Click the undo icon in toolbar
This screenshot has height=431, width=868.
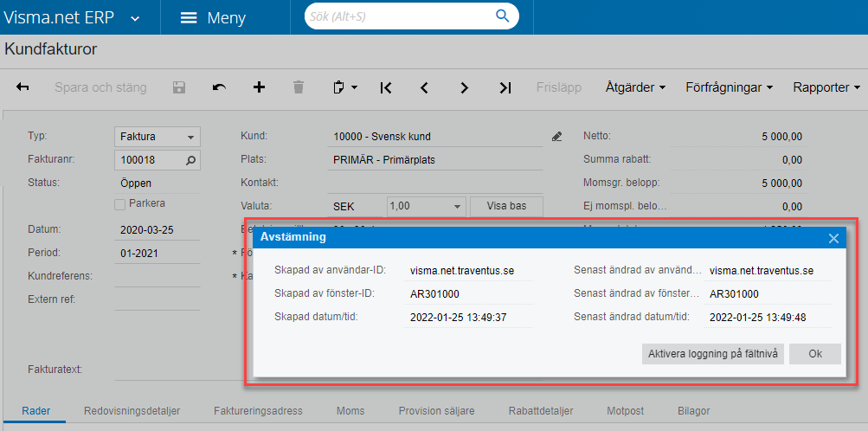pyautogui.click(x=219, y=87)
